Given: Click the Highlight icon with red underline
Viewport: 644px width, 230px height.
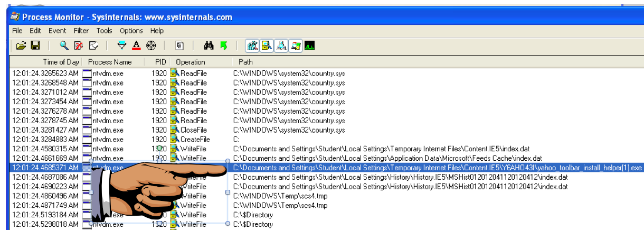Looking at the screenshot, I should (136, 46).
